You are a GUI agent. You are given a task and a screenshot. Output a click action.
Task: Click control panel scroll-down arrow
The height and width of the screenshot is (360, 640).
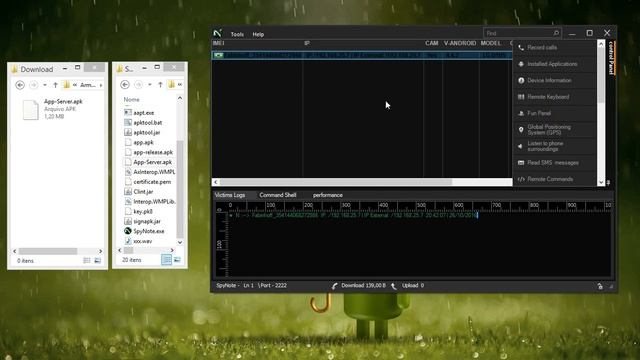tap(601, 182)
